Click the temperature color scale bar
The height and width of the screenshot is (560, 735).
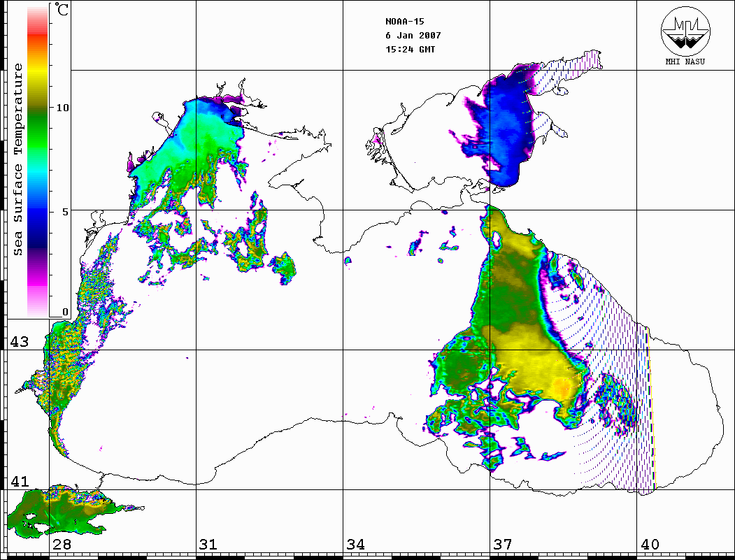pos(38,161)
